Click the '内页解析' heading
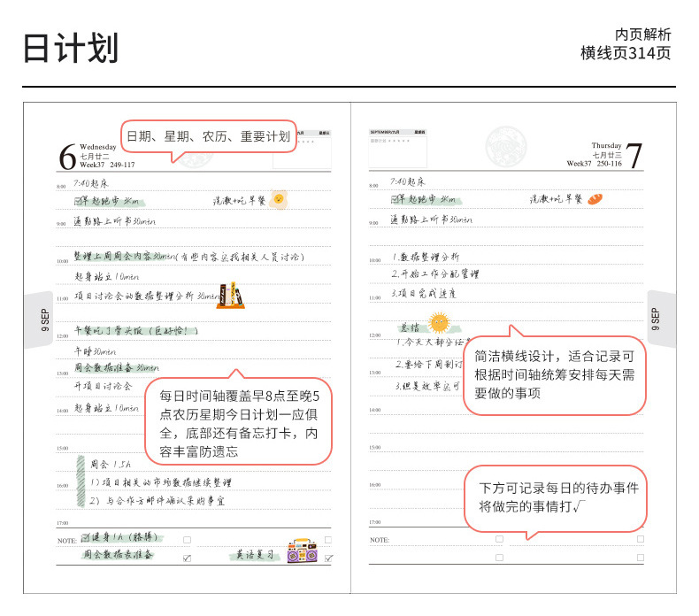 click(x=643, y=35)
